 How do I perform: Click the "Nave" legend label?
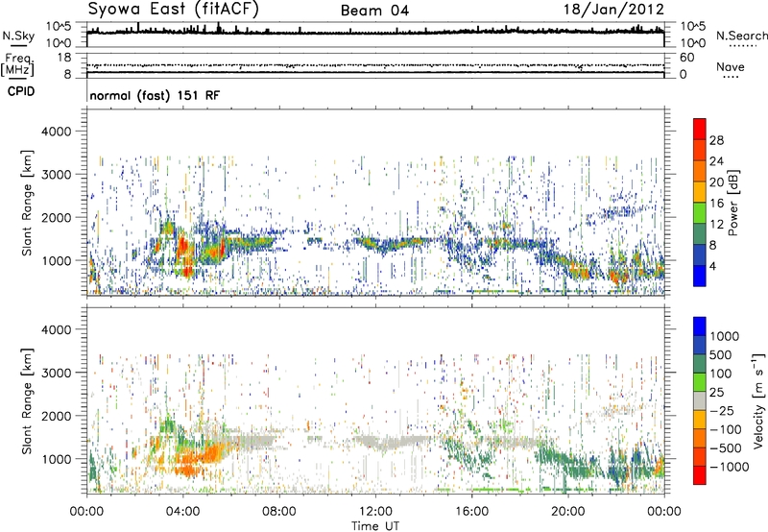pos(731,66)
